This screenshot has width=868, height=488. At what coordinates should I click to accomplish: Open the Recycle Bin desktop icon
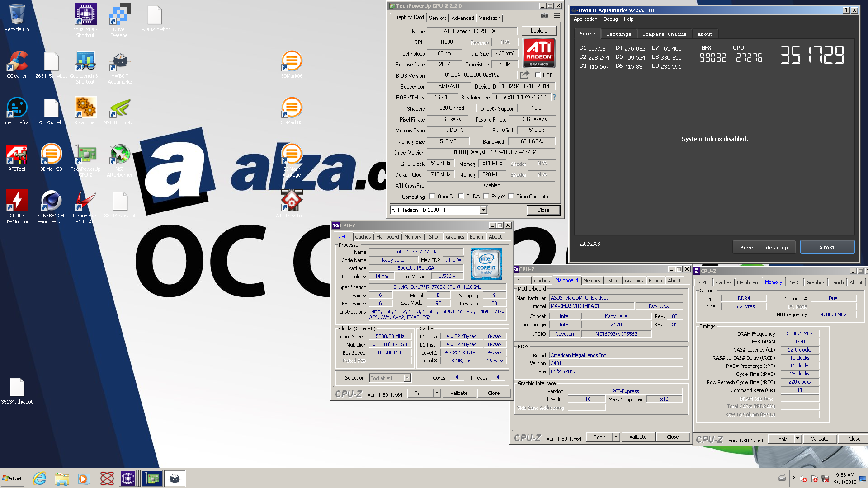[x=17, y=18]
